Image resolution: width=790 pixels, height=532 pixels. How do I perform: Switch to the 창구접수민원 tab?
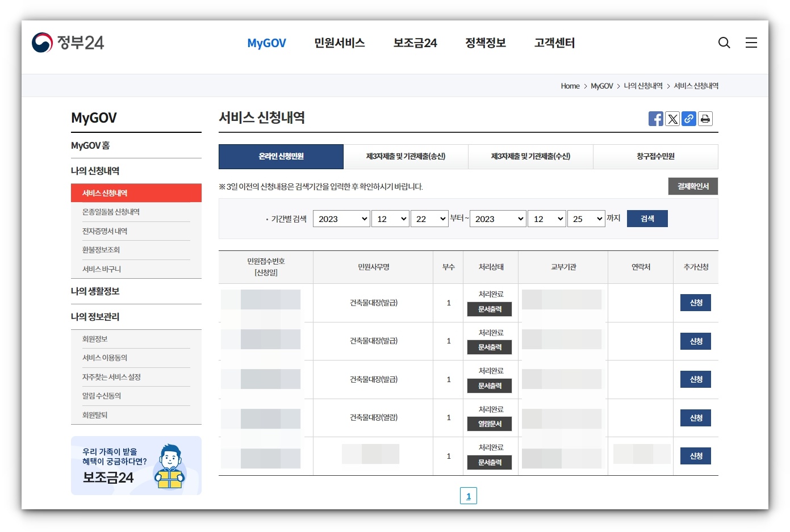click(655, 157)
